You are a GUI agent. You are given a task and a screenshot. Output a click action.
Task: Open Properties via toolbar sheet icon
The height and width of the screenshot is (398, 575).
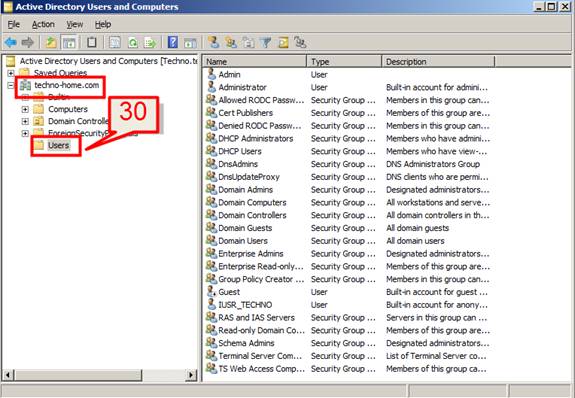point(115,43)
